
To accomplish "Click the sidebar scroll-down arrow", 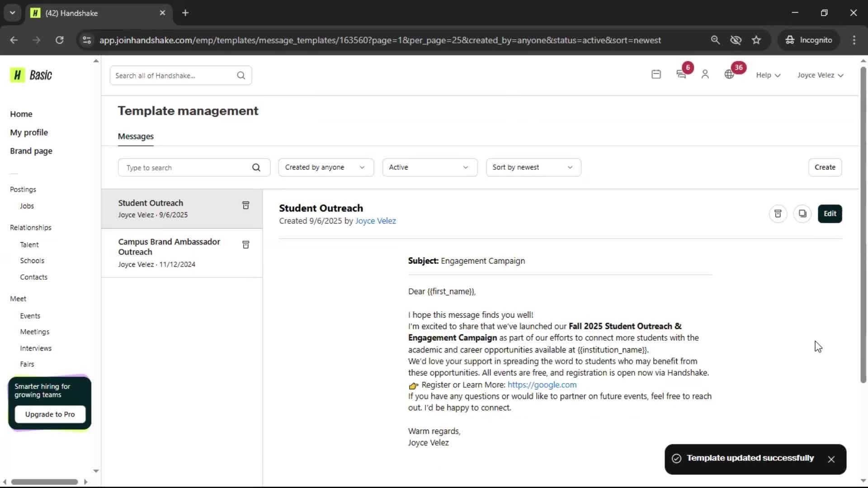I will (96, 471).
